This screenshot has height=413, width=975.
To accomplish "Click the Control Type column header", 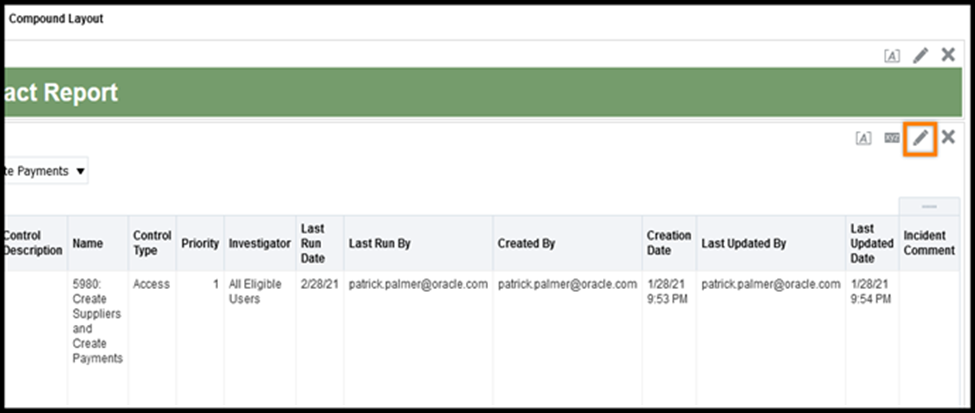I will click(x=152, y=243).
